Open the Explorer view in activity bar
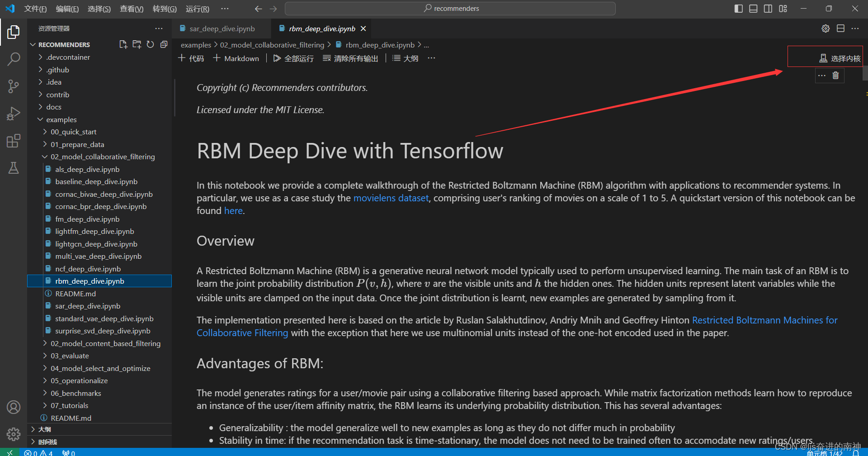This screenshot has width=868, height=456. tap(14, 32)
